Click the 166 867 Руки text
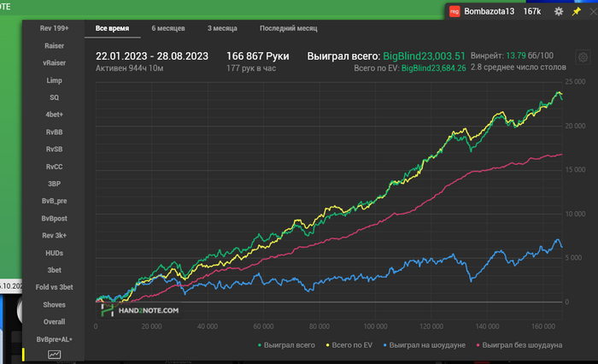 258,56
